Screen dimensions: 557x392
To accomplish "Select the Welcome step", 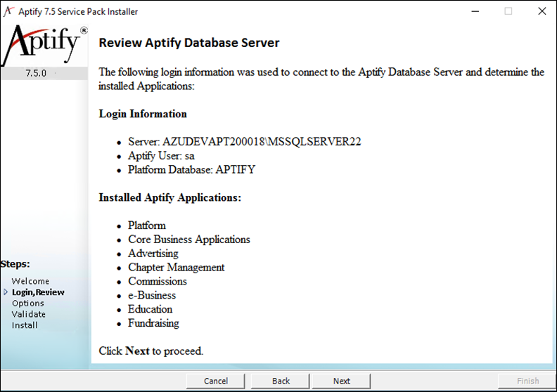I will [30, 281].
